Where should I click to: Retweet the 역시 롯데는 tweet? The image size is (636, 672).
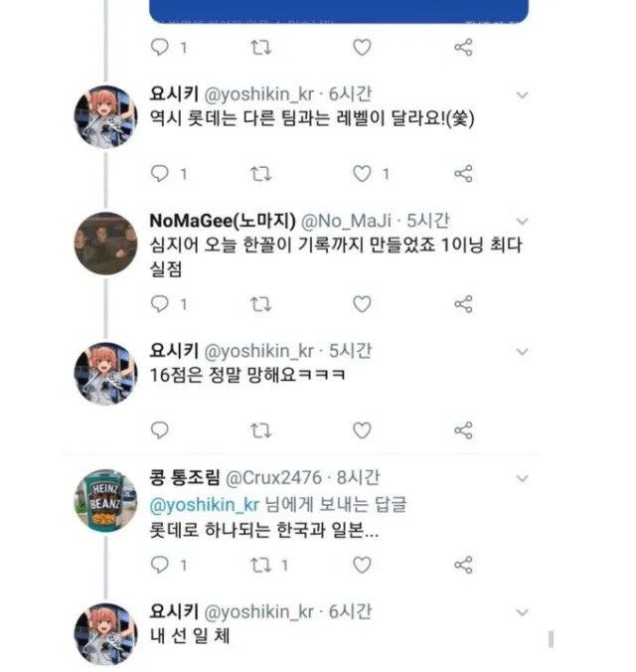260,174
